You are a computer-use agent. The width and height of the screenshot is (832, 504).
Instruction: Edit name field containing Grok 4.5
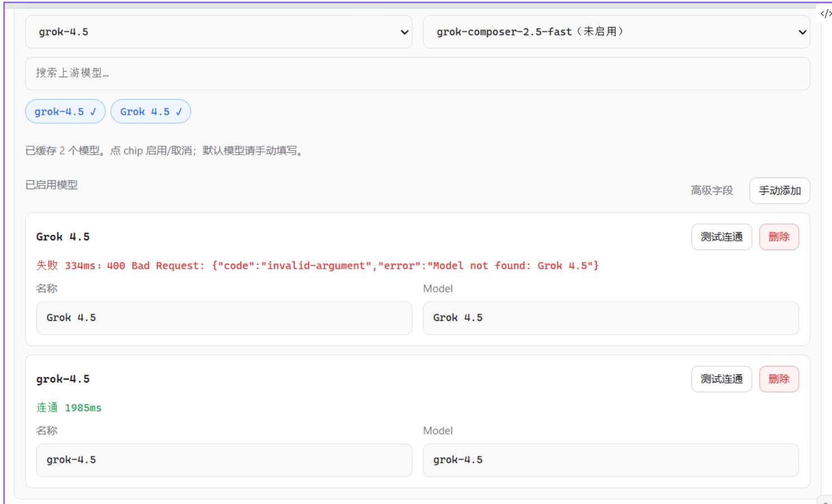[224, 318]
